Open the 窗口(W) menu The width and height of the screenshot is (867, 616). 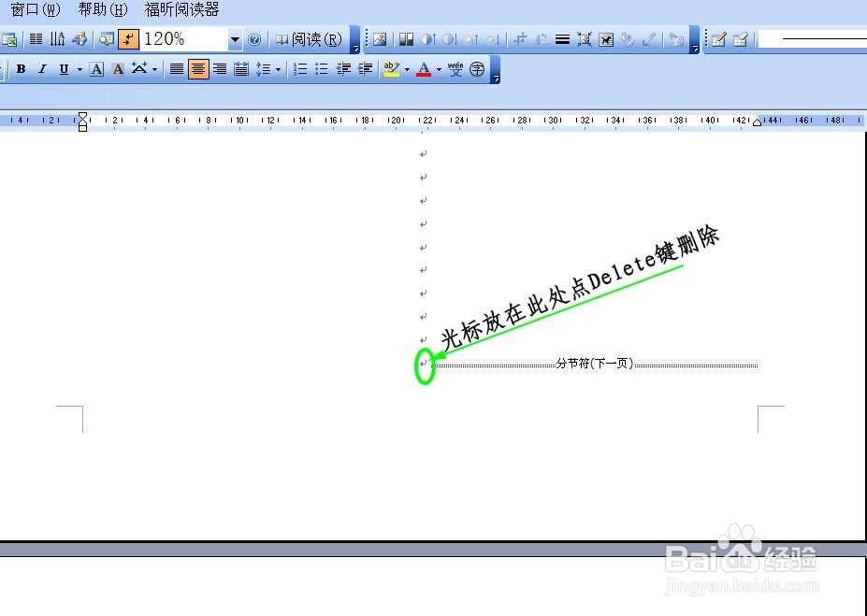[36, 9]
